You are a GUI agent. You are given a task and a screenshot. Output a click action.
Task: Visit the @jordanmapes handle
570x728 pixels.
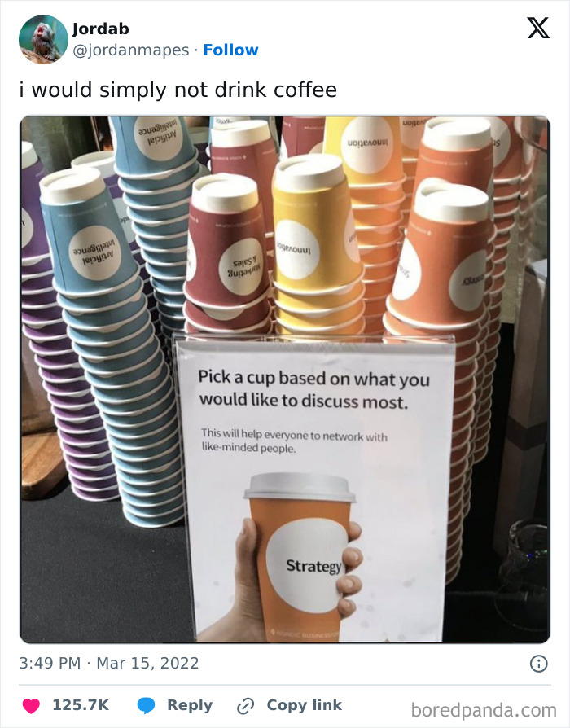[x=131, y=50]
